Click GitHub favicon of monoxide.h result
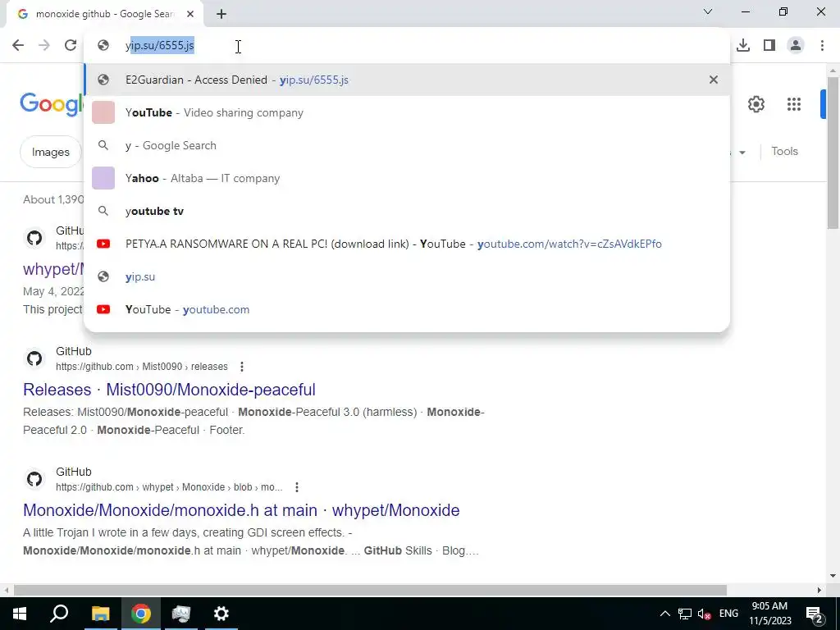 point(34,479)
